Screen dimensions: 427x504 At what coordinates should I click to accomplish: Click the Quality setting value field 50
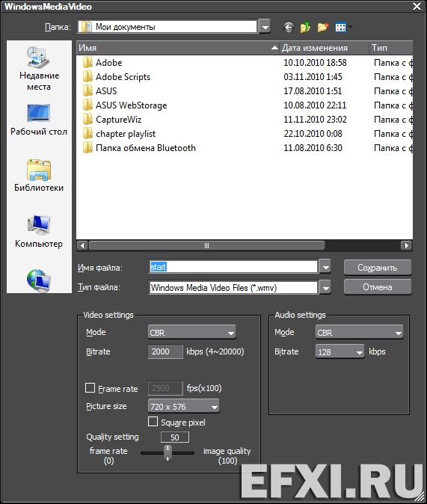(175, 437)
